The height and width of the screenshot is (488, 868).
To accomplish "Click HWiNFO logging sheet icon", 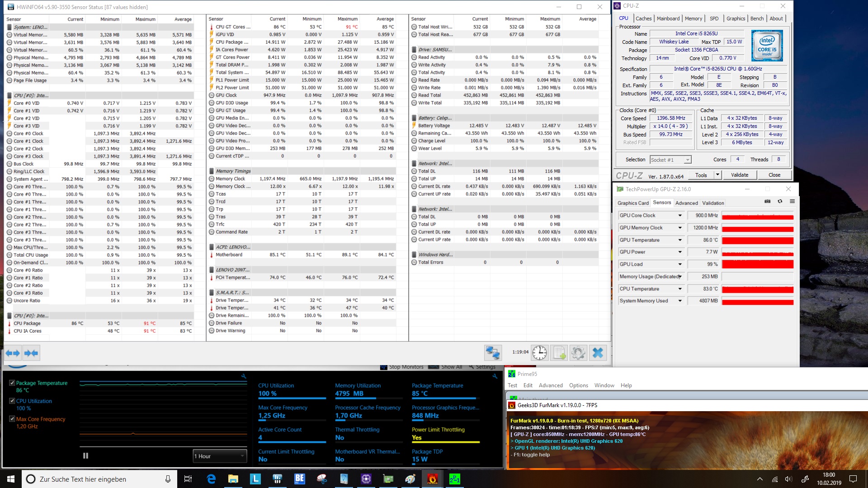I will [x=559, y=353].
